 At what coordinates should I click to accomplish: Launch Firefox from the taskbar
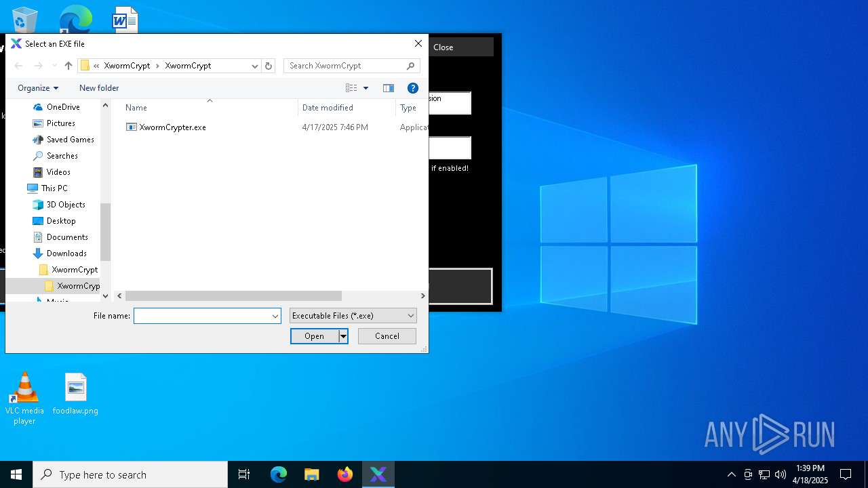(x=344, y=474)
